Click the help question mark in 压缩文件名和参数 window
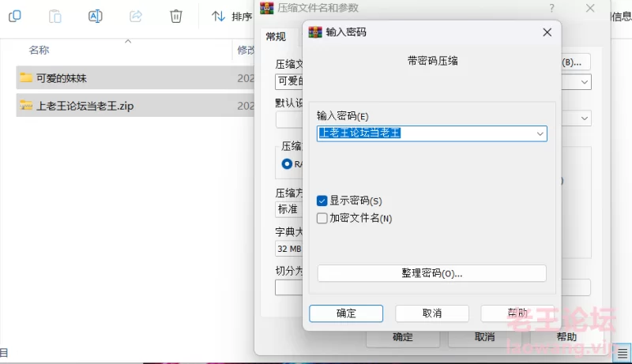Screen dimensions: 632x364 tap(551, 8)
